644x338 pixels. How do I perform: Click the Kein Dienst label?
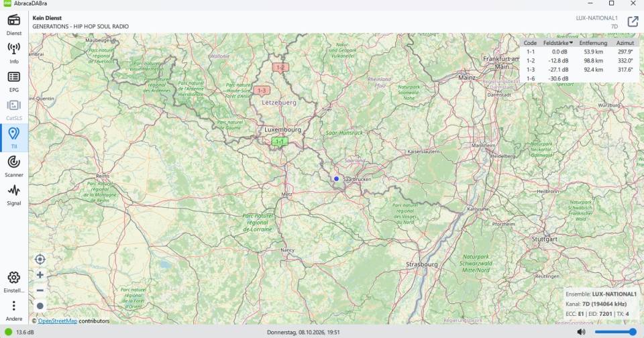tap(47, 18)
